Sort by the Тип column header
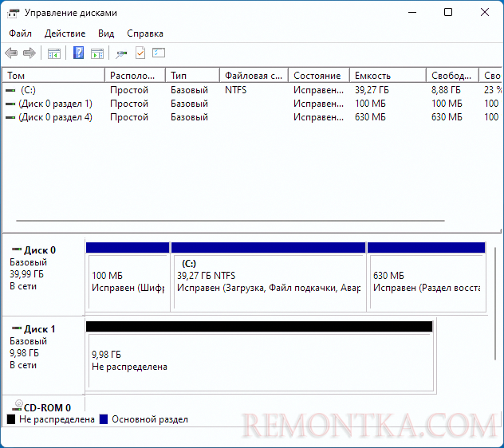Screen dimensions: 504x448 (192, 76)
